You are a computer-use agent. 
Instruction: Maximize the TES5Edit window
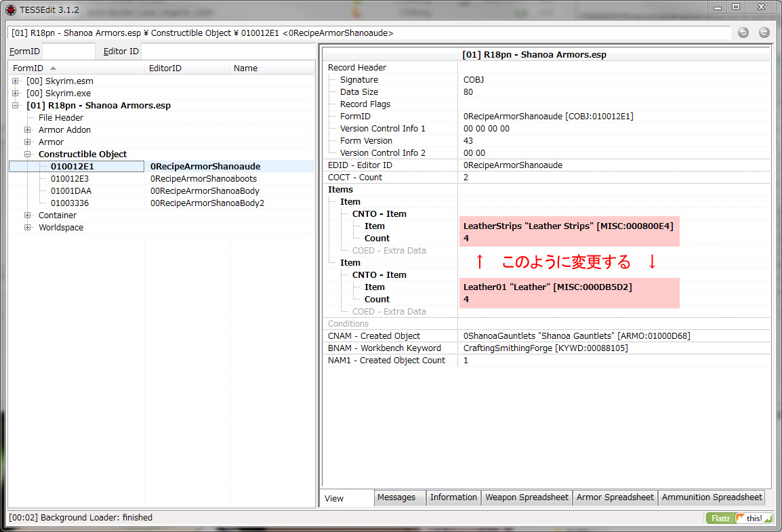[736, 7]
